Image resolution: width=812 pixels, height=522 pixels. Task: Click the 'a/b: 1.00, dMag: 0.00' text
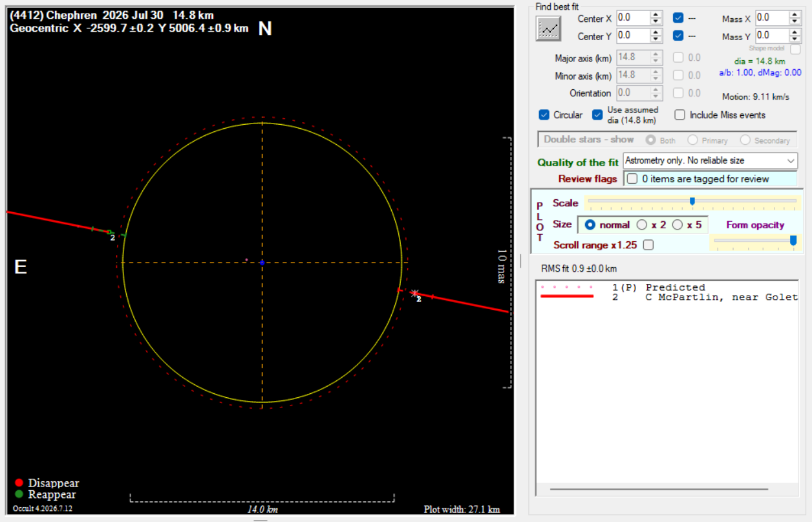[x=760, y=72]
